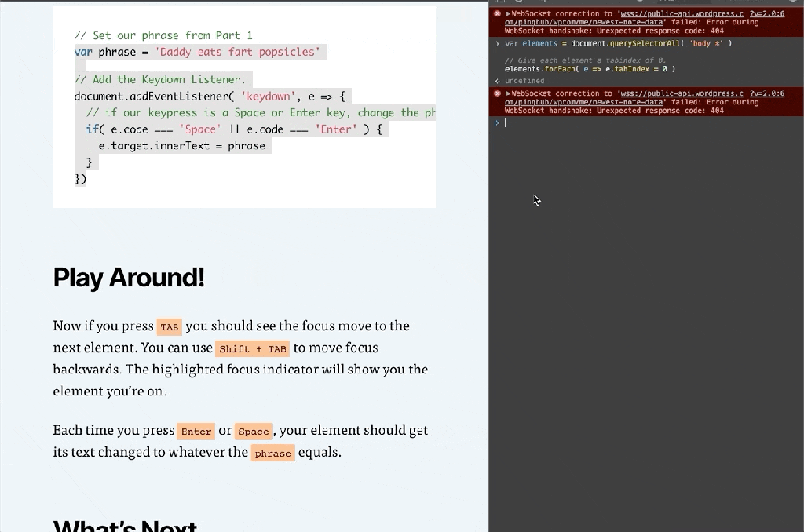The width and height of the screenshot is (804, 532).
Task: Click the 'elements.forEach' line in console
Action: click(x=590, y=69)
